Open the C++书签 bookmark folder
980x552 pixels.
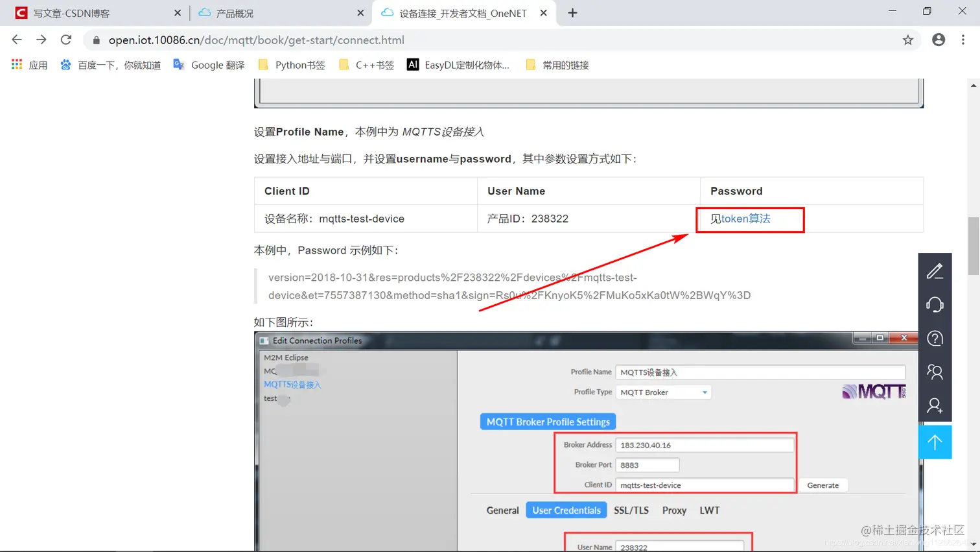[366, 65]
